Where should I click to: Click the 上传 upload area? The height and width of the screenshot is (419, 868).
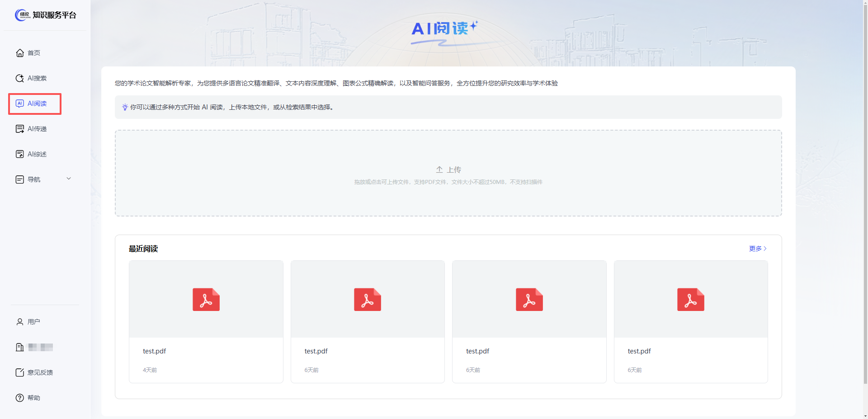[448, 173]
